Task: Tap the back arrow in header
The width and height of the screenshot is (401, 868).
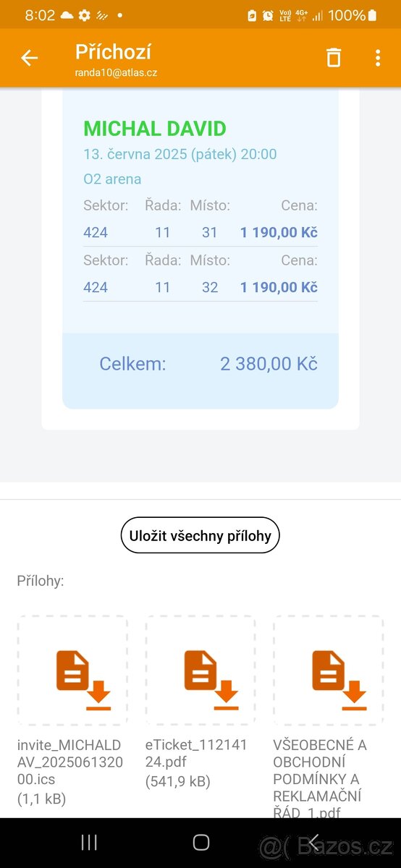Action: [29, 59]
